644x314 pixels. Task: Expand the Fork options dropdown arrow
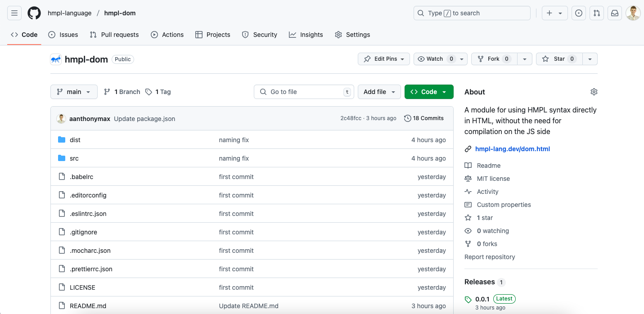pos(525,59)
